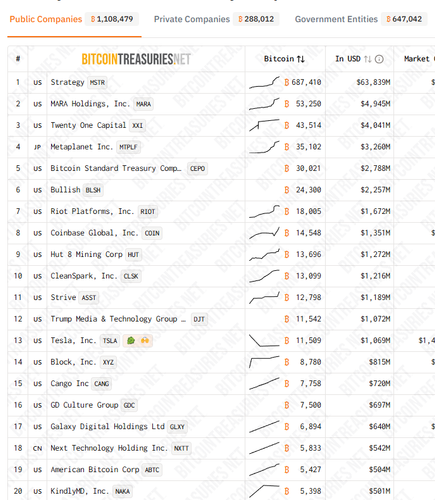Click the ABTC ticker badge
Image resolution: width=435 pixels, height=500 pixels.
coord(152,470)
